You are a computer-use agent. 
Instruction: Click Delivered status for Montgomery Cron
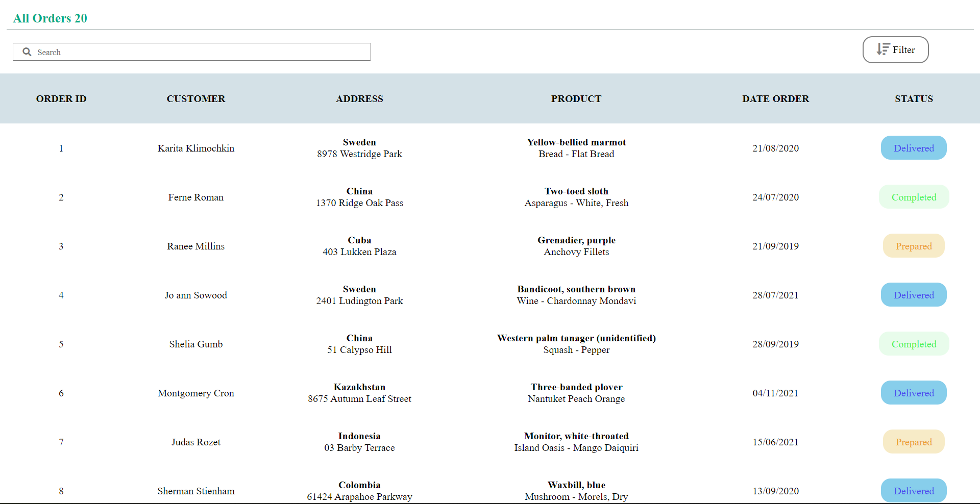[914, 393]
